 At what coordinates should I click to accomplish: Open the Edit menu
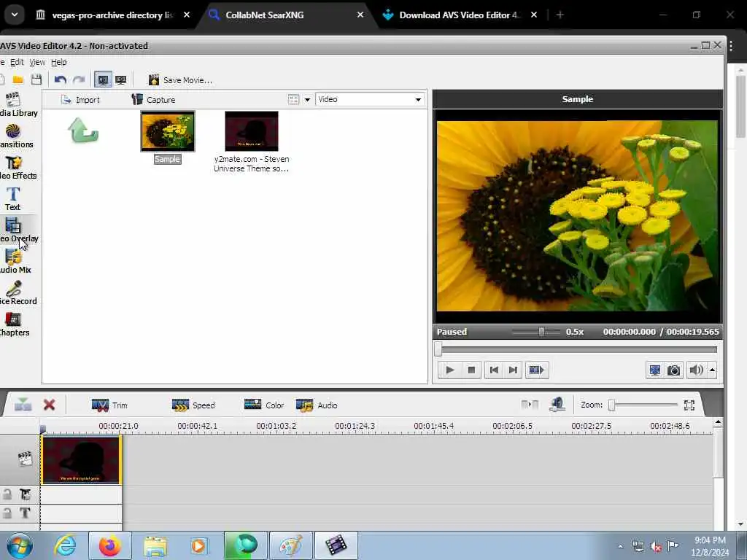(17, 62)
